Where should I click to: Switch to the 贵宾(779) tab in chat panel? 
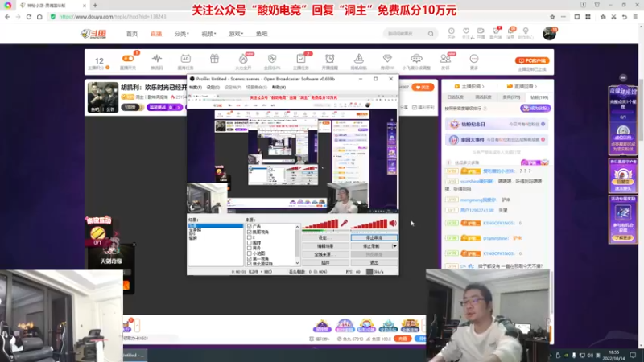point(511,97)
